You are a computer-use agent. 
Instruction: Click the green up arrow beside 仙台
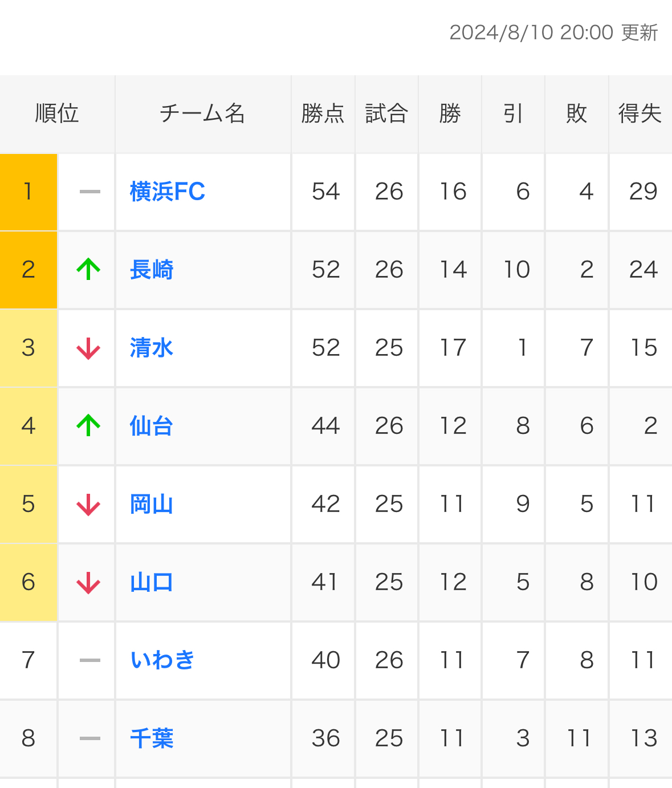(88, 425)
